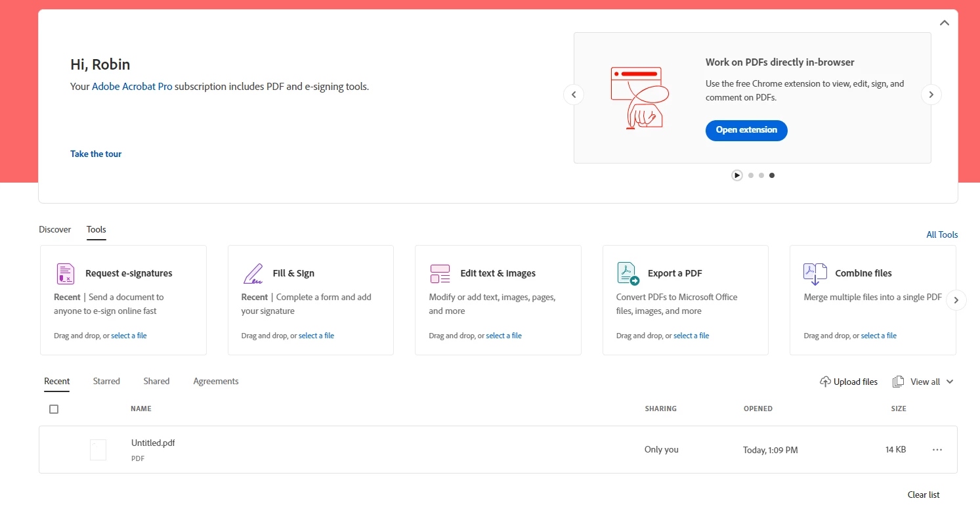Screen dimensions: 980x509
Task: Click the Combine files title
Action: point(863,273)
